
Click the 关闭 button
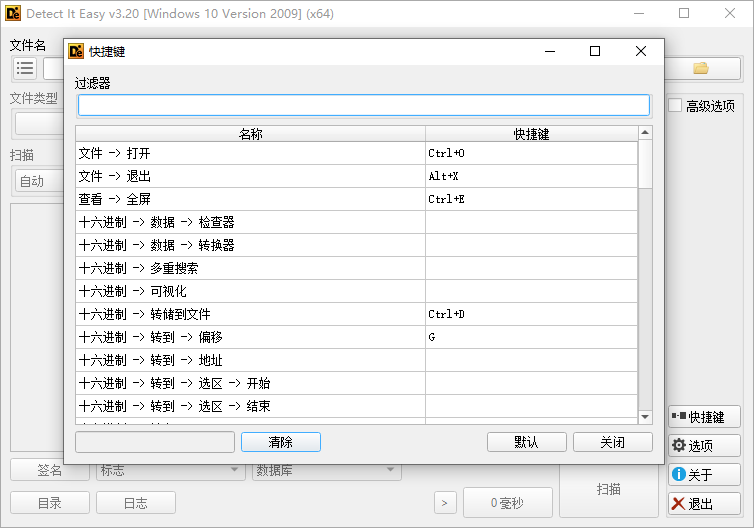pyautogui.click(x=613, y=442)
